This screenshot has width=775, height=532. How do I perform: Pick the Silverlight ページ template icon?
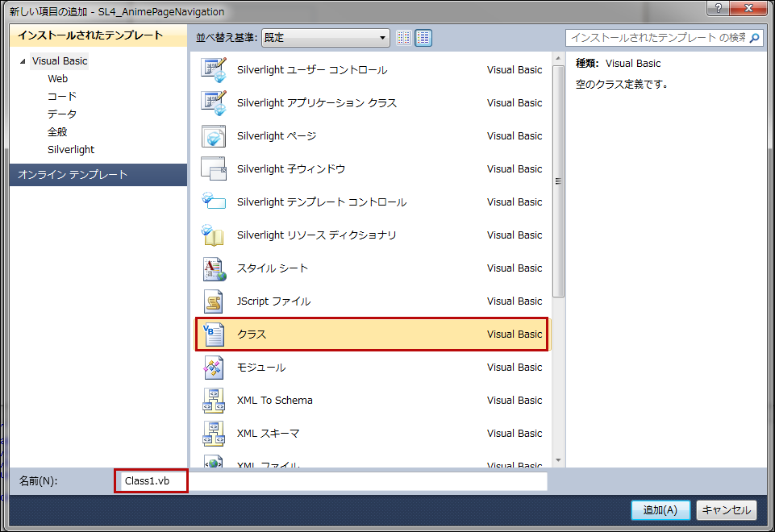(214, 136)
